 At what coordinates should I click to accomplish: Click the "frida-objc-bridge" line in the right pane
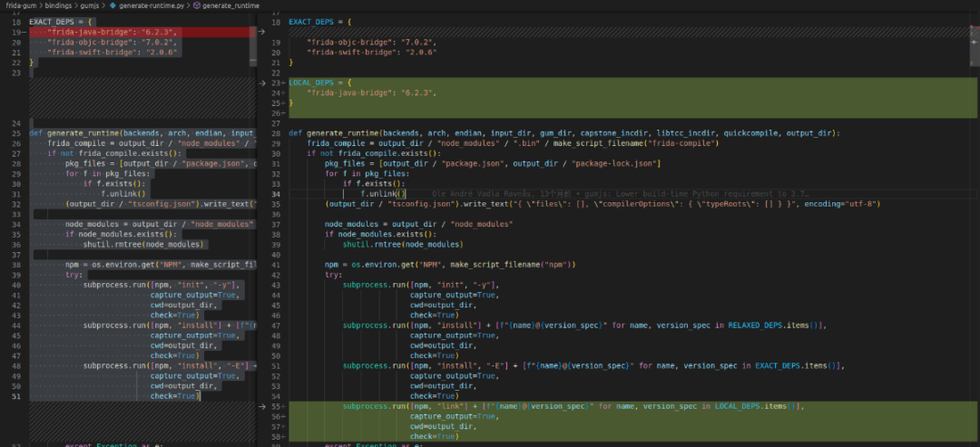[x=372, y=42]
